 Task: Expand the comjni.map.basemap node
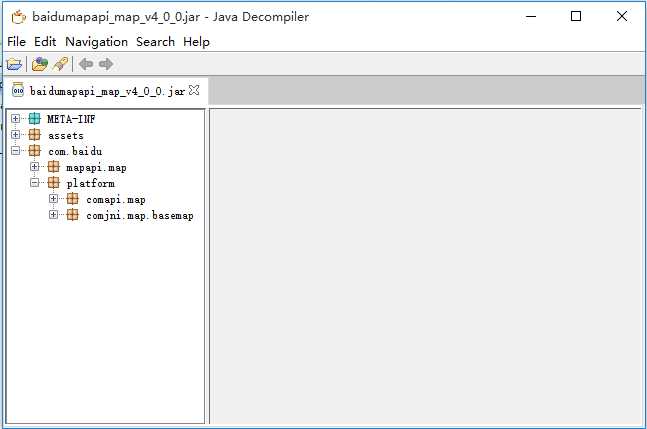(x=53, y=214)
